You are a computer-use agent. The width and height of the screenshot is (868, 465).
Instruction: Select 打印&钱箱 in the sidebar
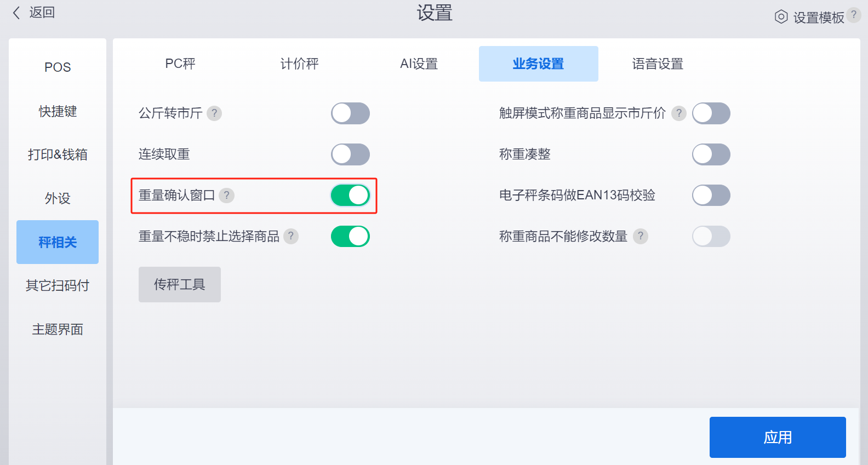tap(58, 154)
